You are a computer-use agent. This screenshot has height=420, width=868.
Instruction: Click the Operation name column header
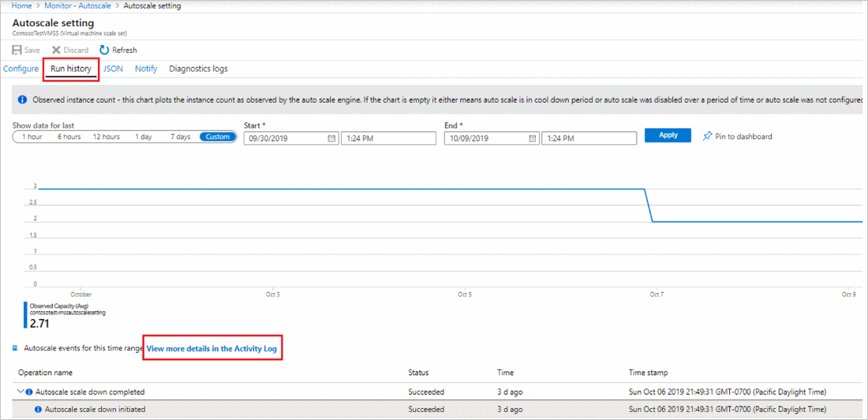(45, 373)
